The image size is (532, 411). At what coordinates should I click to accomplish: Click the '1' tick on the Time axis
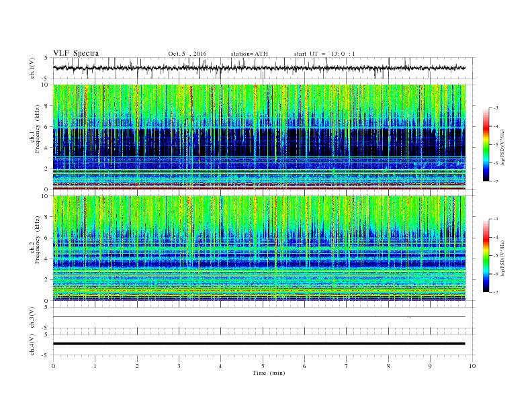[95, 366]
